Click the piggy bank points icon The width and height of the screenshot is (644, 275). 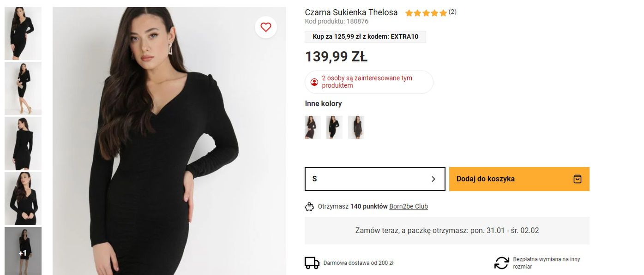point(309,206)
